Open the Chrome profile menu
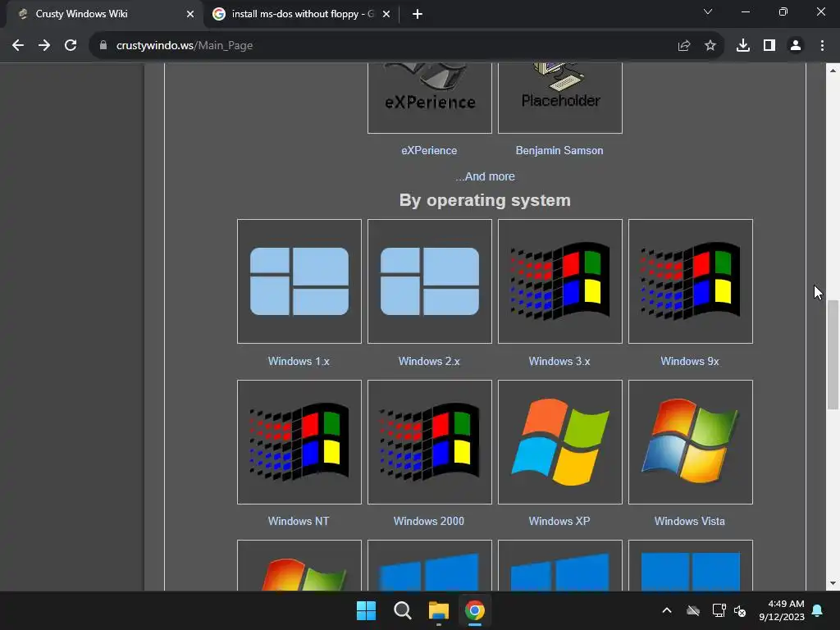This screenshot has width=840, height=630. [x=796, y=46]
